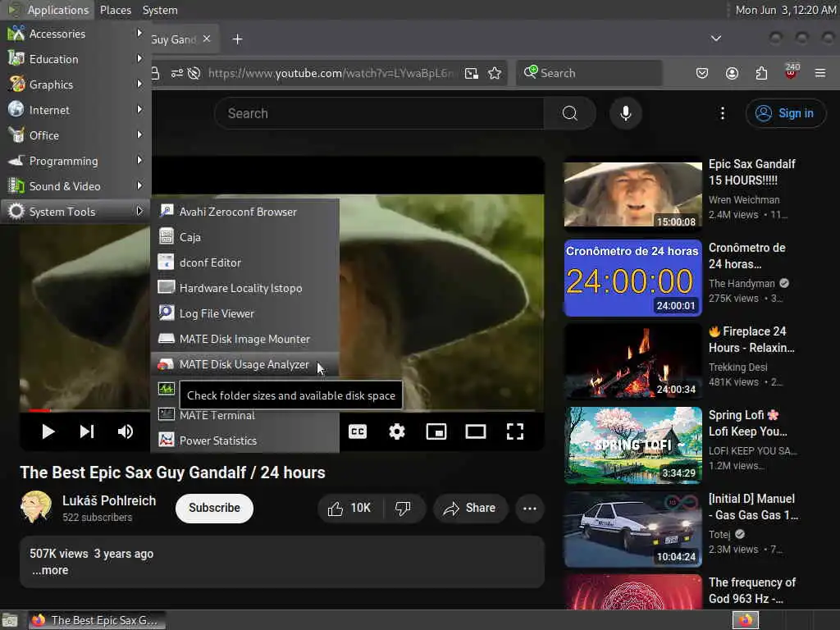Open the Firefox account icon
The height and width of the screenshot is (630, 840).
click(732, 73)
